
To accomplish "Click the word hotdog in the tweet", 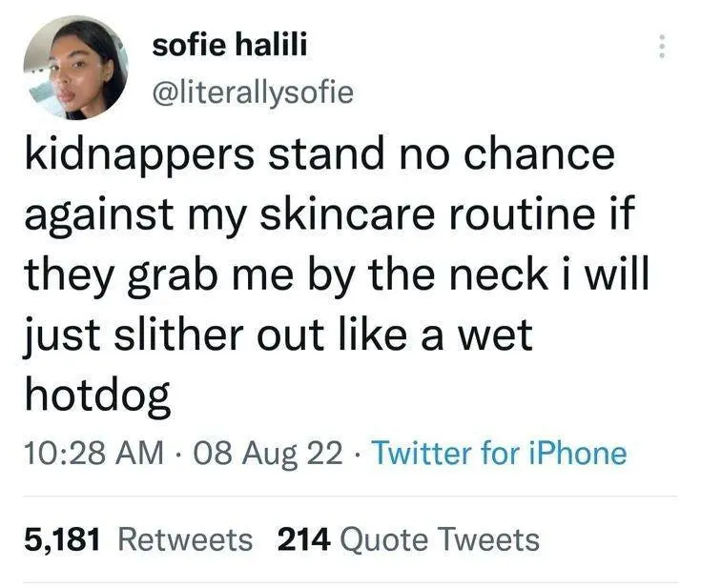I will pyautogui.click(x=97, y=396).
